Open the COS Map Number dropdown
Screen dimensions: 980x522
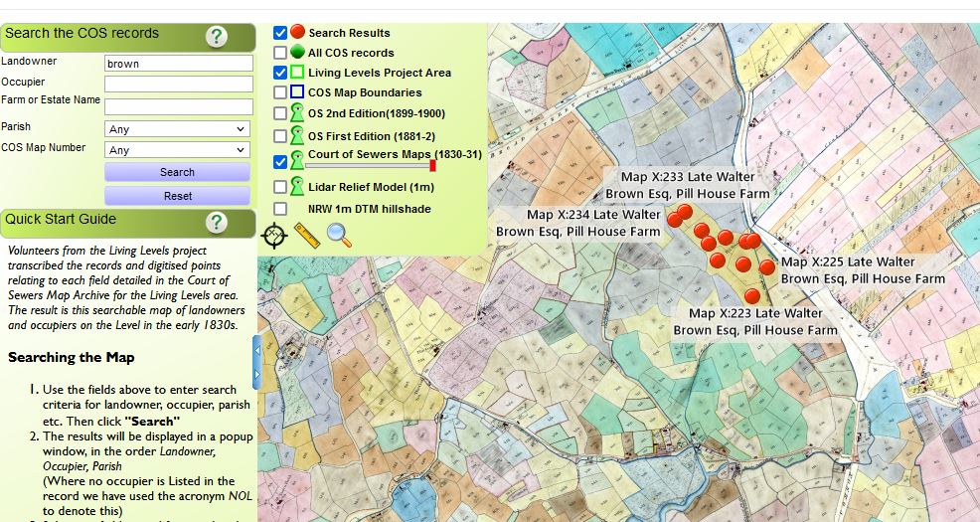pos(177,150)
